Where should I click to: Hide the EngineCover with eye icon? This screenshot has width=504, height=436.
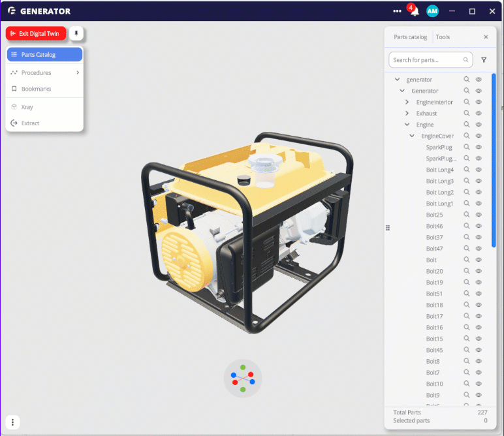[x=479, y=136]
